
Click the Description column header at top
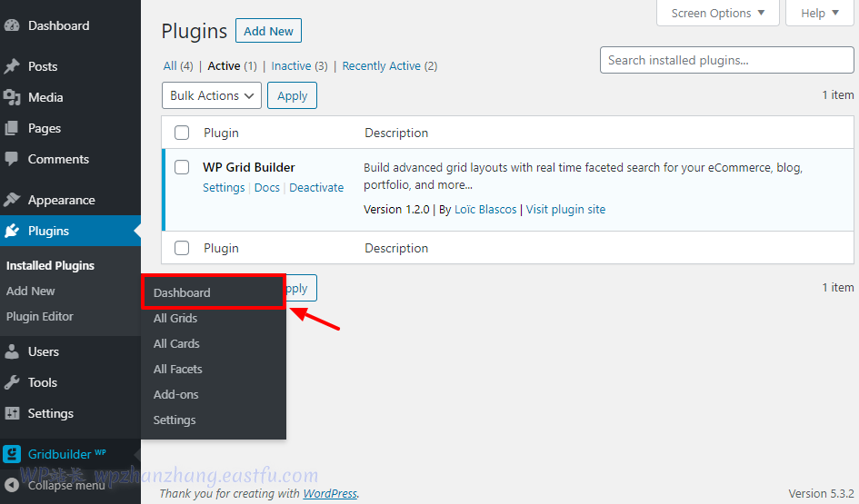tap(396, 133)
